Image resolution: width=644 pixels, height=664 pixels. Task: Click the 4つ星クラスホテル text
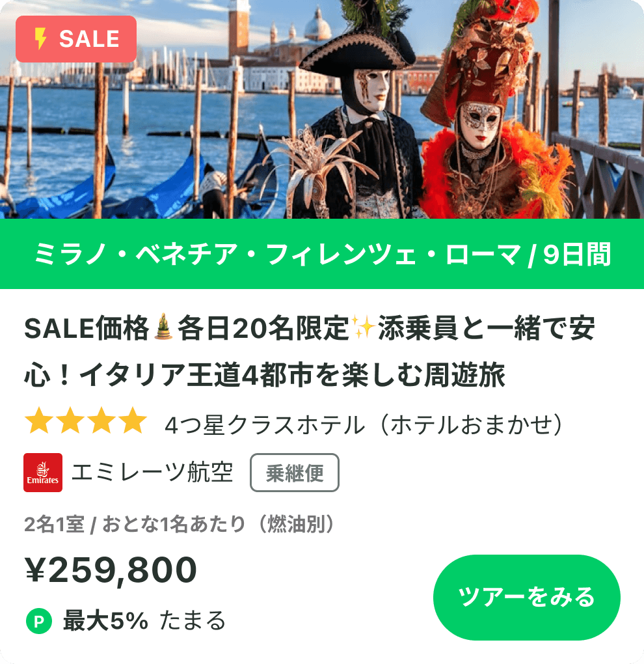265,424
